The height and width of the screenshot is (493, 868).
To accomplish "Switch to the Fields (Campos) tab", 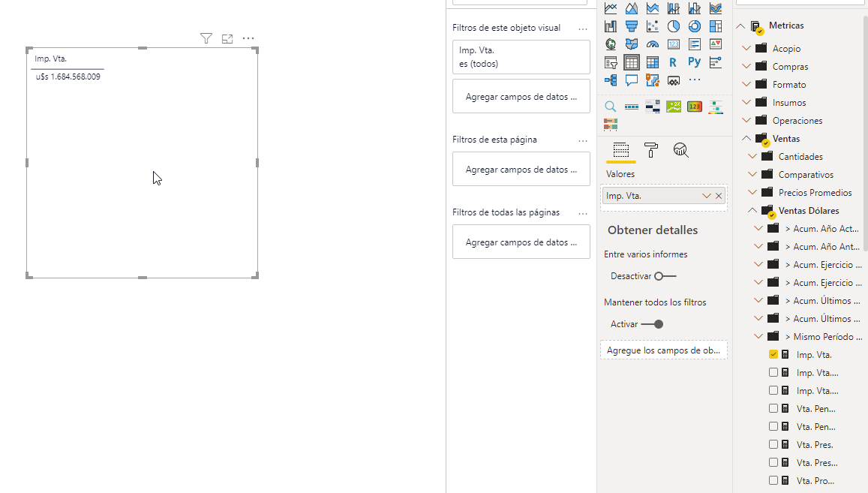I will (x=621, y=150).
